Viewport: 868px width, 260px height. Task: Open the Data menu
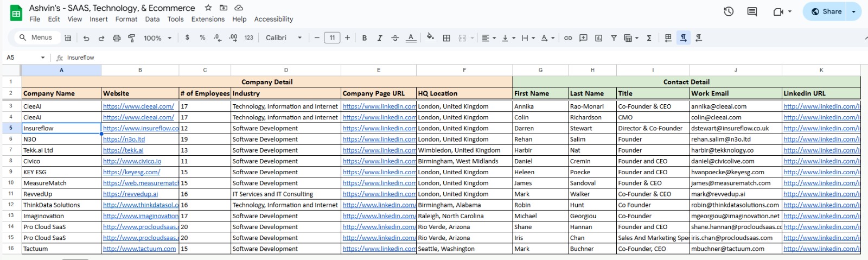coord(152,19)
